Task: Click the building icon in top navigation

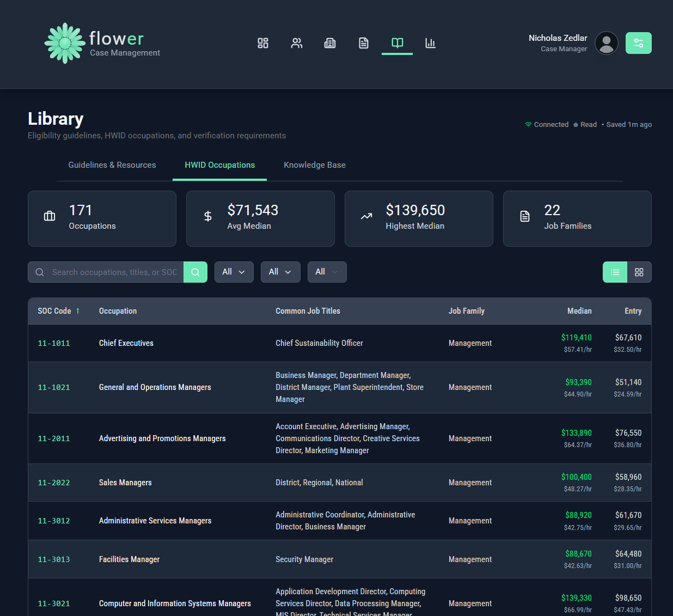Action: pos(330,43)
